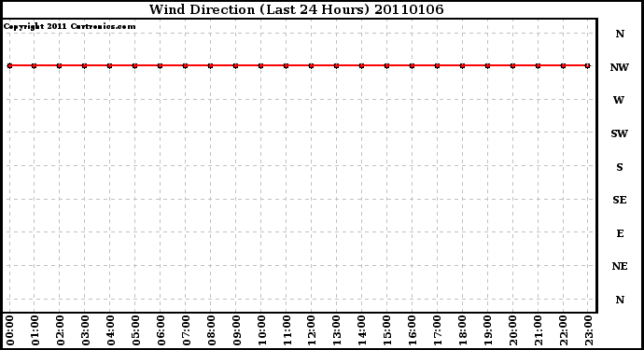
Task: Select the 18:00 data point marker
Action: (462, 65)
